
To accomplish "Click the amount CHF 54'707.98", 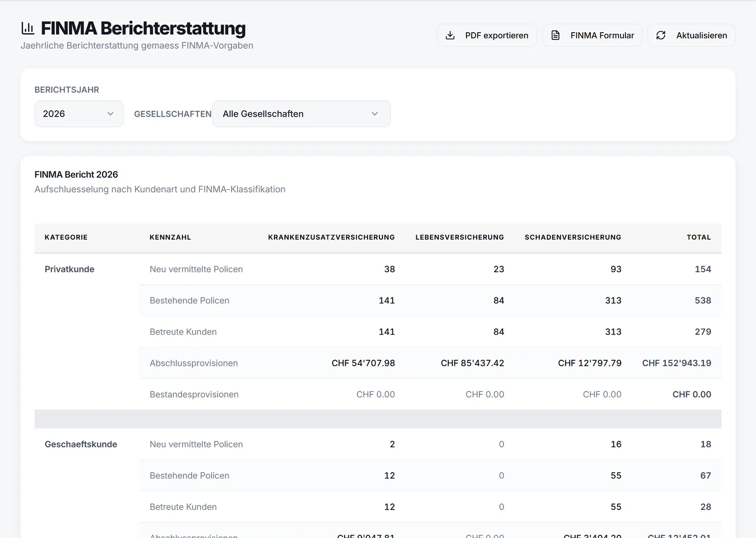I will 363,363.
